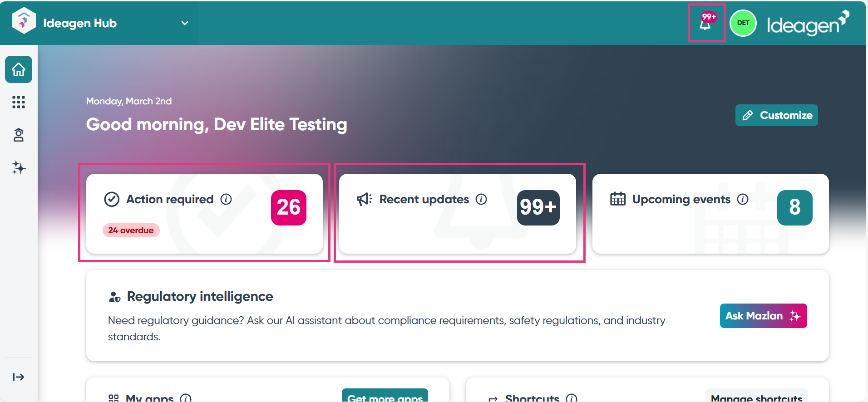Image resolution: width=868 pixels, height=402 pixels.
Task: Click Get more apps button
Action: point(385,397)
